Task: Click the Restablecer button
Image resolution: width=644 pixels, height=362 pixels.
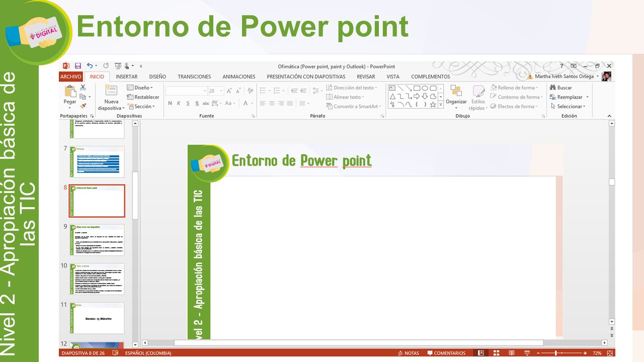Action: 143,97
